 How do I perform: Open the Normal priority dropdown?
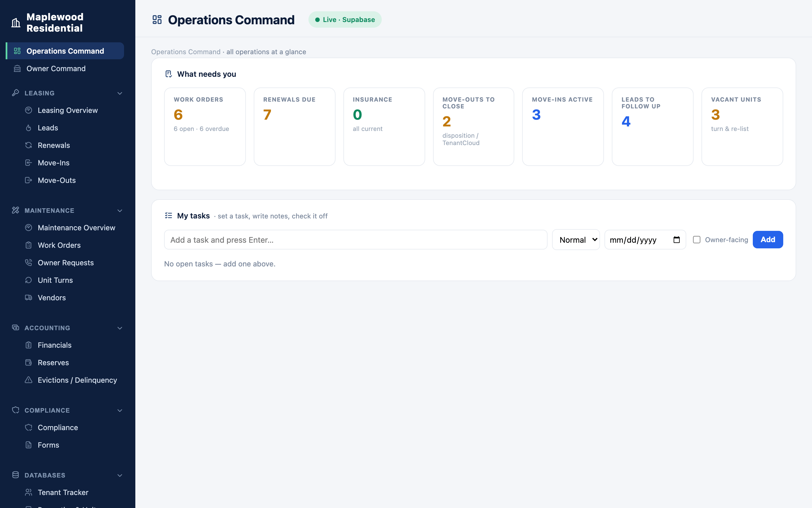[576, 240]
